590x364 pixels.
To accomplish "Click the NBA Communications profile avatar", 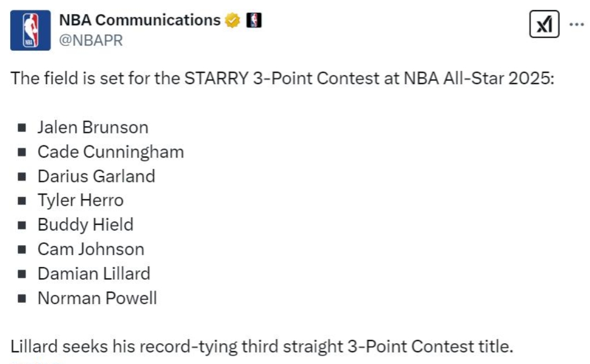I will [x=30, y=30].
